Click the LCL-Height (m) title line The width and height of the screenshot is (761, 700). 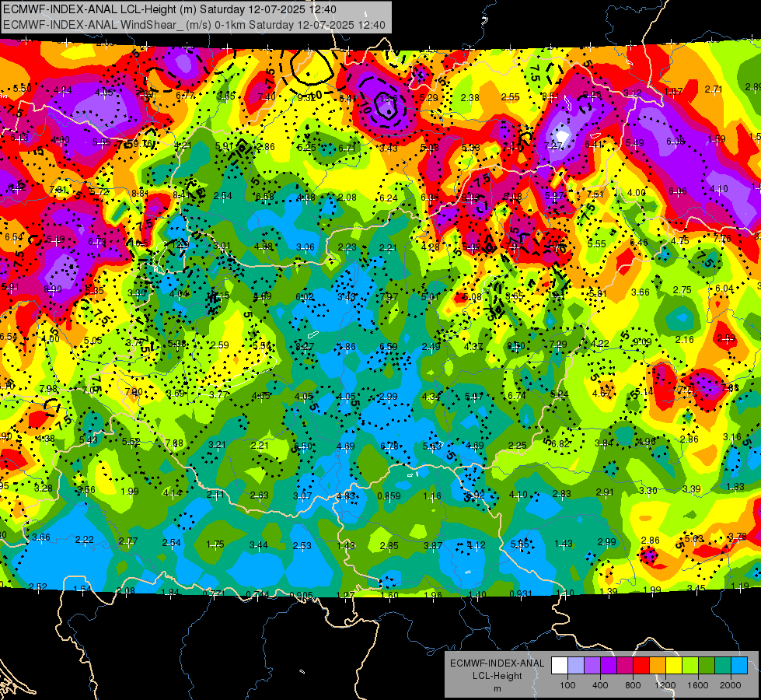pos(170,9)
